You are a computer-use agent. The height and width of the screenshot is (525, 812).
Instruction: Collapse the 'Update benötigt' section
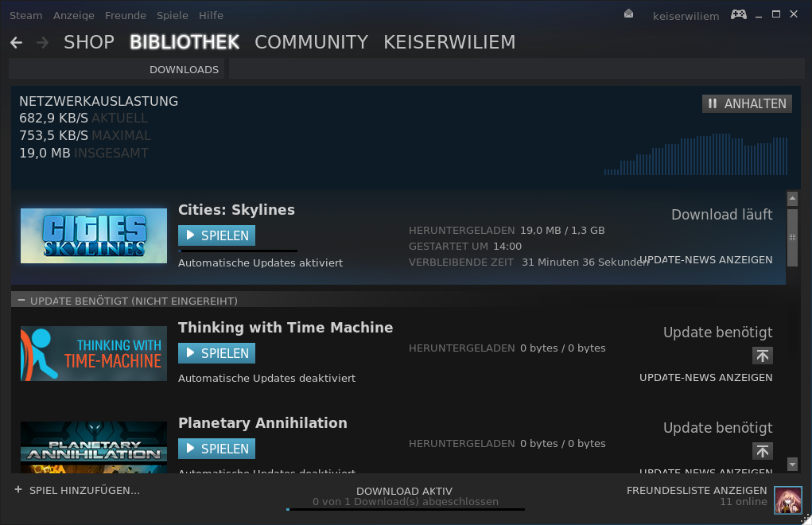tap(21, 301)
